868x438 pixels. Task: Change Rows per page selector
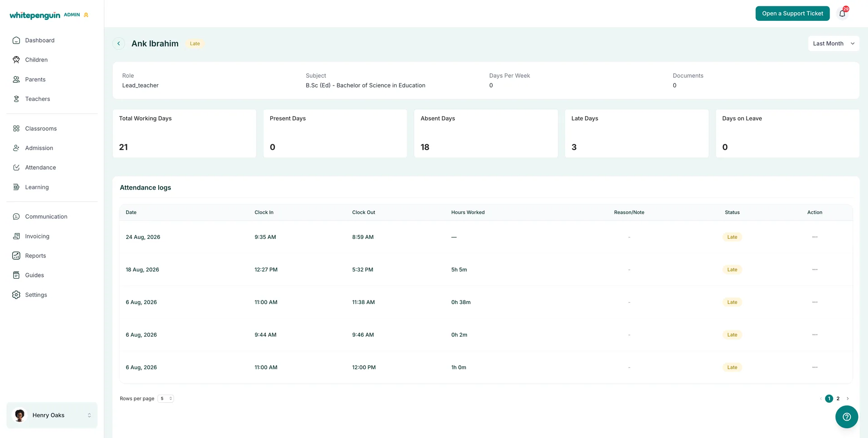165,399
